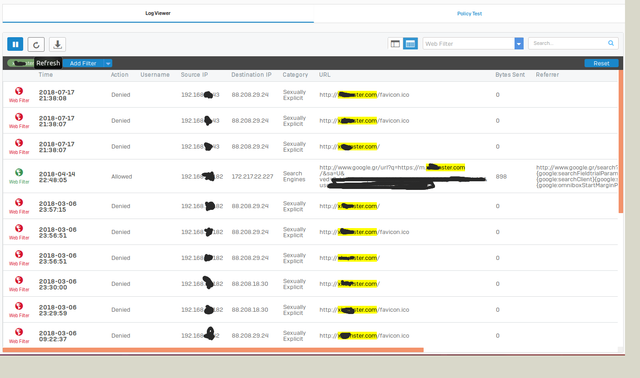Image resolution: width=640 pixels, height=378 pixels.
Task: Click the vertical orange scrollbar
Action: coord(621,141)
